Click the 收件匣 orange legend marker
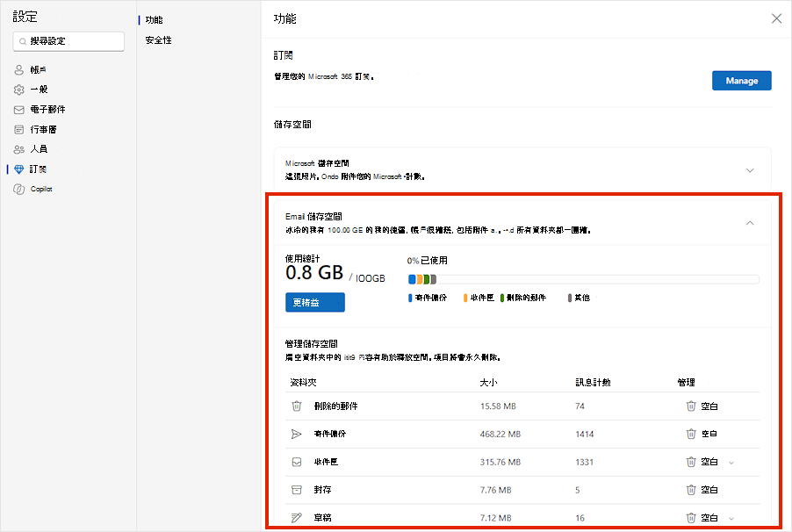The height and width of the screenshot is (532, 792). pos(465,298)
